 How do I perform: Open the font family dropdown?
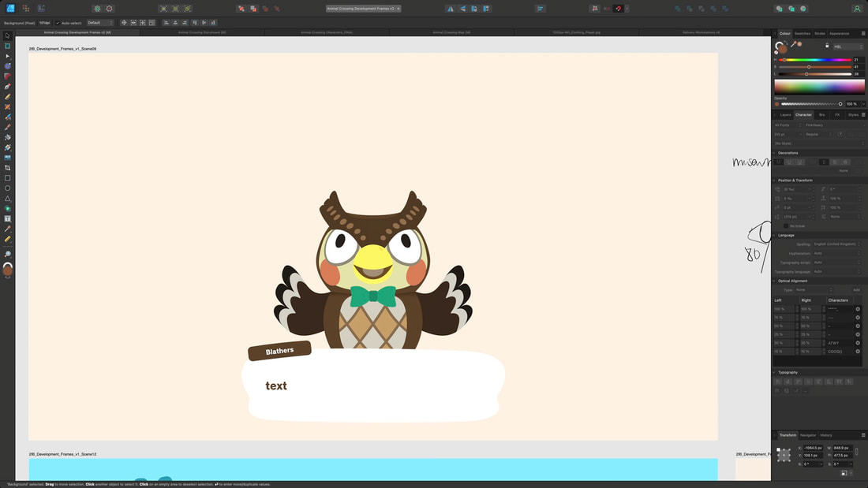pos(834,125)
